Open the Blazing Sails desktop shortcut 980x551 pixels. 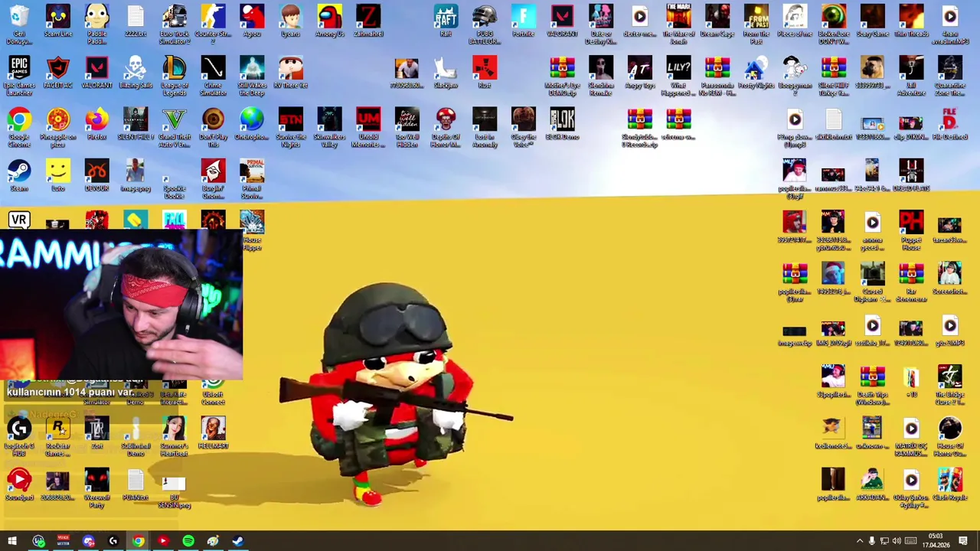coord(136,72)
